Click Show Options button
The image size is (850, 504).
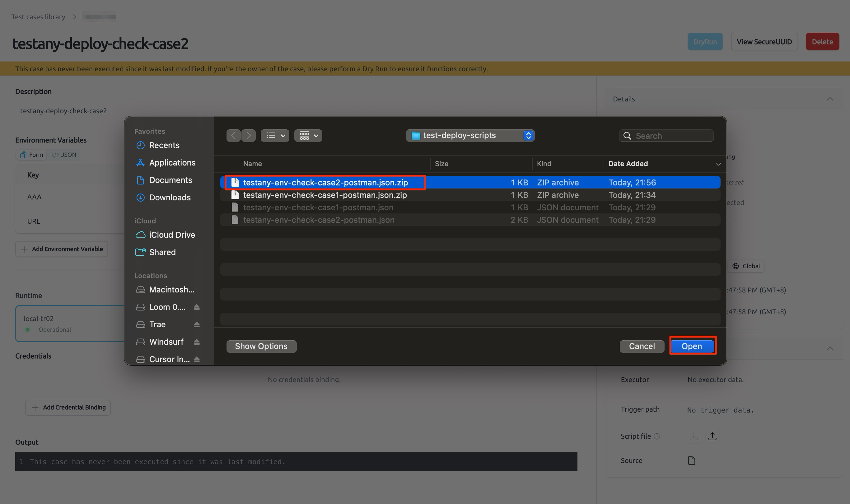[x=261, y=346]
